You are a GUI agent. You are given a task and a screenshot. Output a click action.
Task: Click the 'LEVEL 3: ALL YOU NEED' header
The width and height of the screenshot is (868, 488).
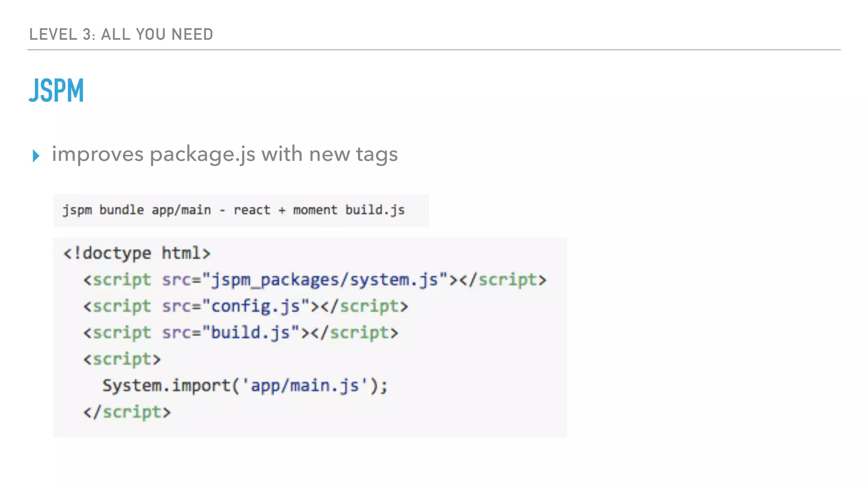[121, 34]
